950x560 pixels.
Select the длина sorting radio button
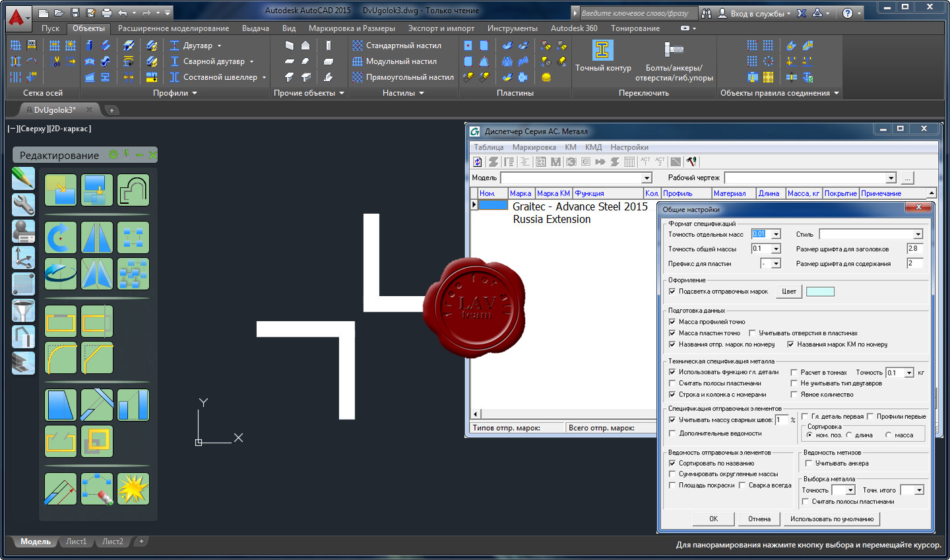pyautogui.click(x=849, y=435)
